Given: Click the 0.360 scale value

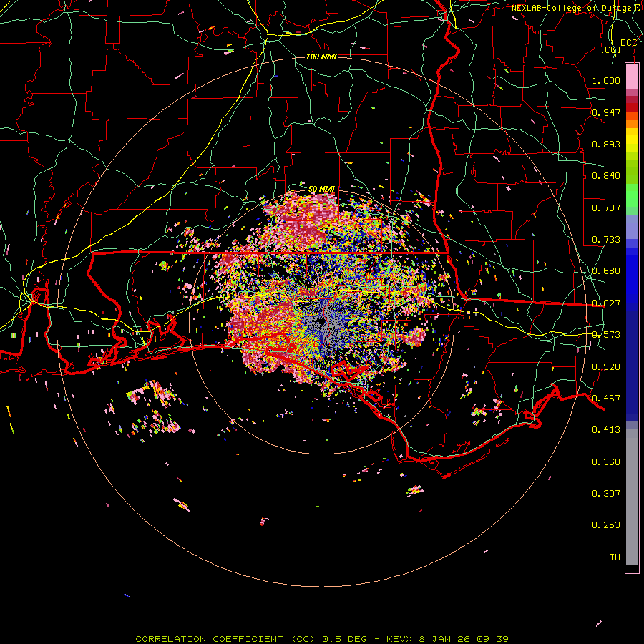Looking at the screenshot, I should click(x=606, y=462).
